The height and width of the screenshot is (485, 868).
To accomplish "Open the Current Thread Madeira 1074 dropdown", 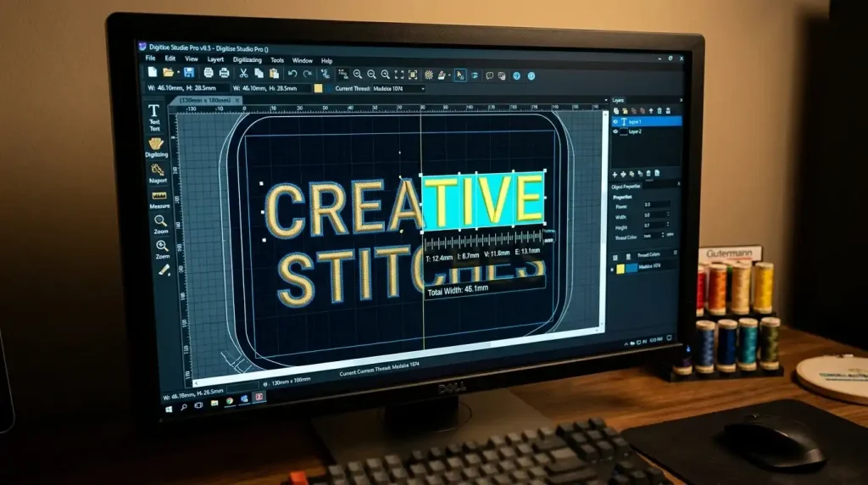I will tap(423, 88).
